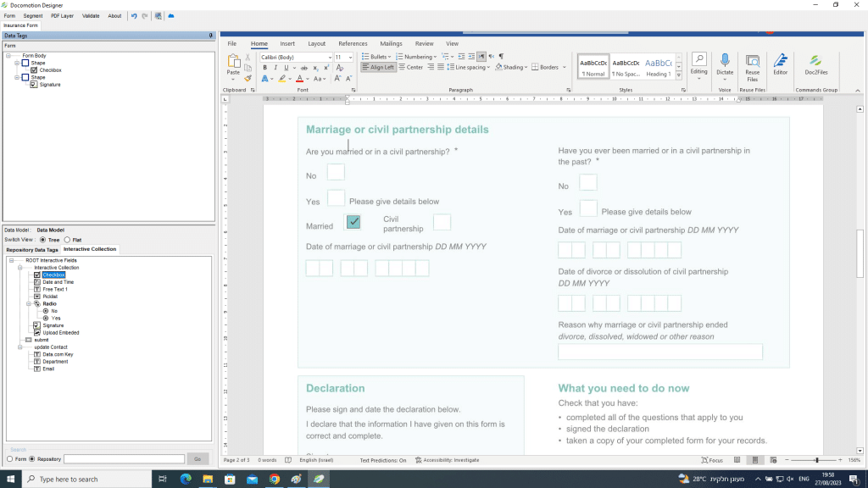868x488 pixels.
Task: Click the Align Left paragraph button
Action: [x=380, y=67]
